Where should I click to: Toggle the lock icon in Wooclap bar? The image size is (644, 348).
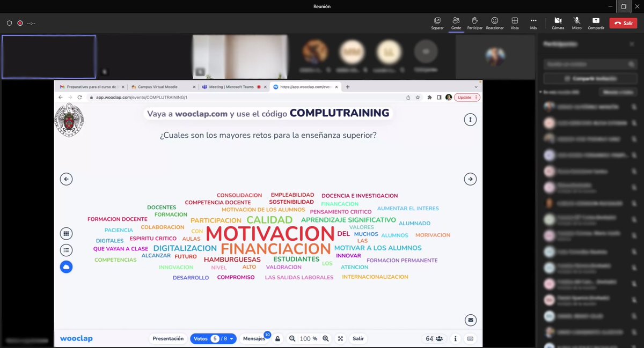click(x=277, y=338)
